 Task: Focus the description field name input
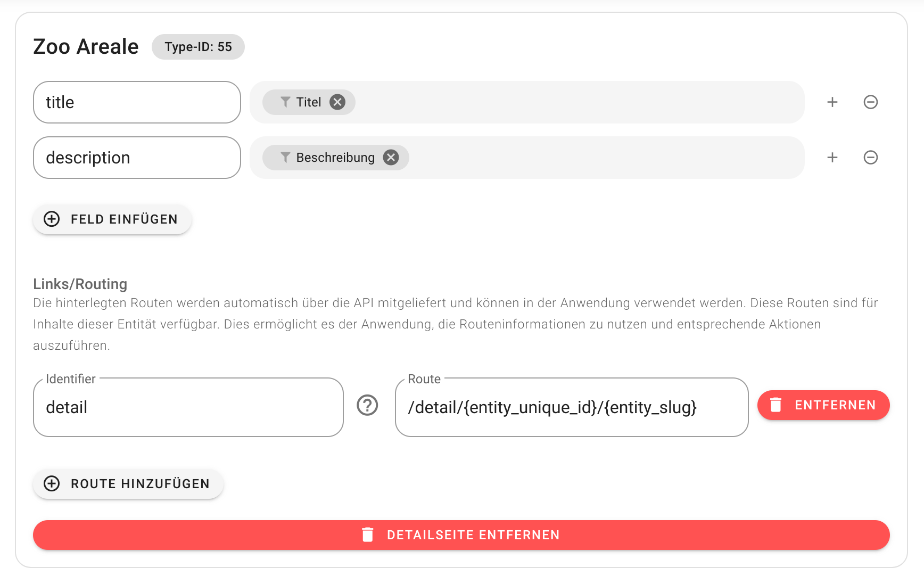tap(137, 158)
